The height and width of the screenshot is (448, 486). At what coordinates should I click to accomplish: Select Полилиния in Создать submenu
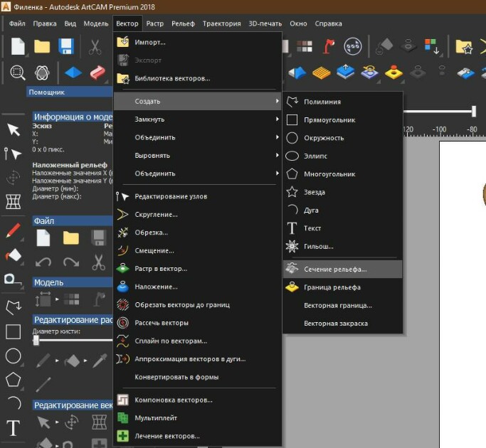coord(343,102)
